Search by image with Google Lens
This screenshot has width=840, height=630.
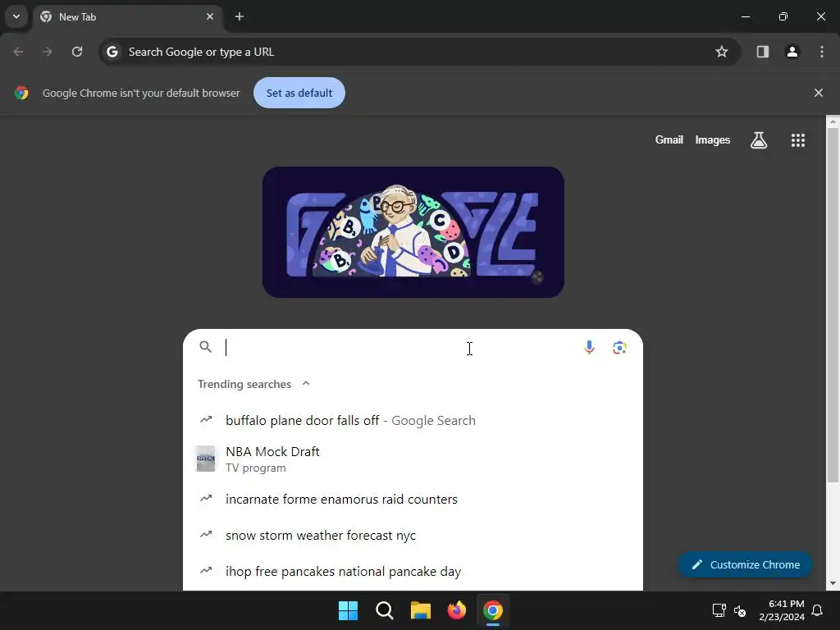click(x=620, y=348)
